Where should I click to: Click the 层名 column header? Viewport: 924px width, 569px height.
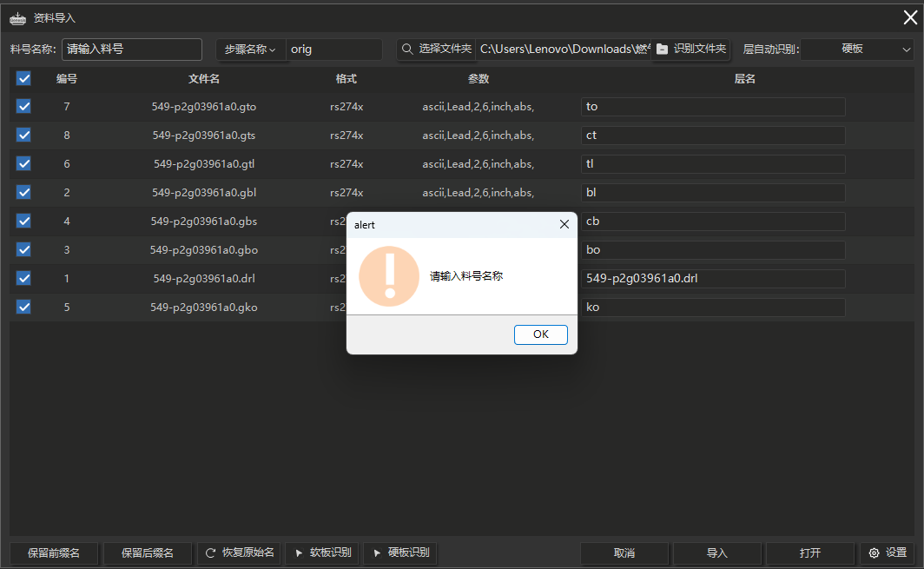[744, 79]
